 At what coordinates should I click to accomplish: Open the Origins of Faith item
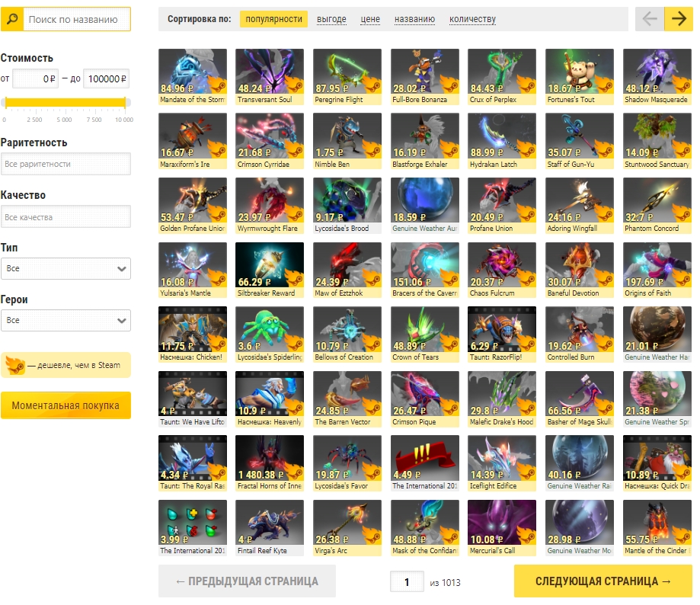[x=657, y=270]
